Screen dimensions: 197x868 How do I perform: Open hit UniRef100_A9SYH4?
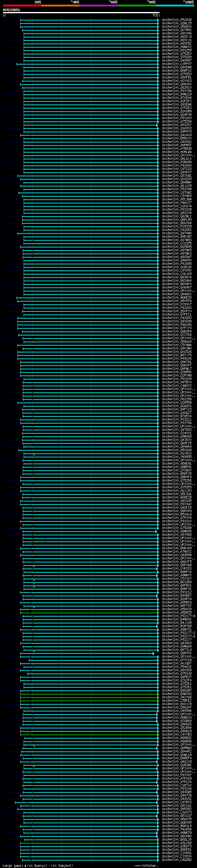tap(177, 33)
